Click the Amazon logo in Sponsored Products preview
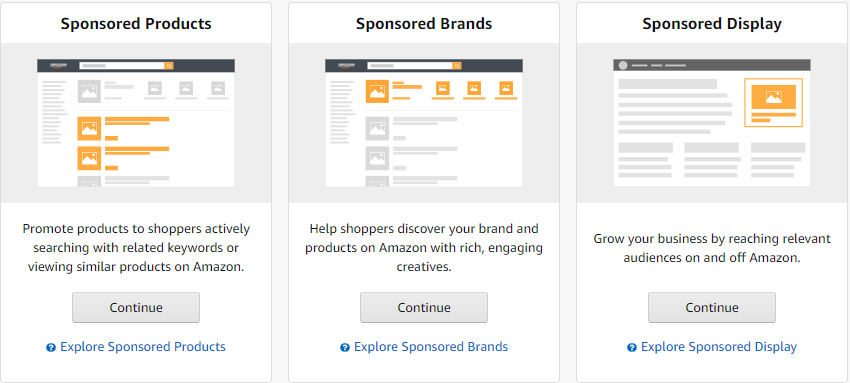 coord(58,66)
